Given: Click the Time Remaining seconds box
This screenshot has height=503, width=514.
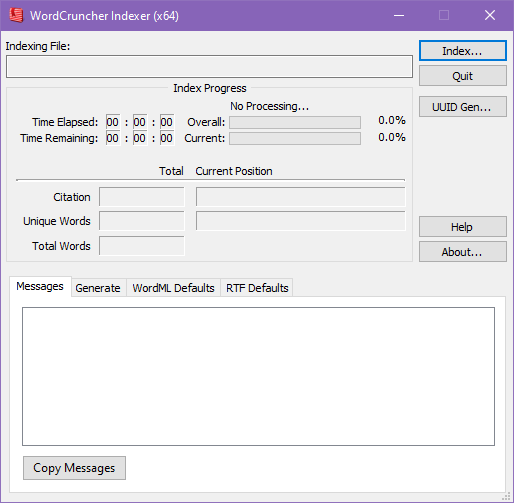Looking at the screenshot, I should [167, 138].
